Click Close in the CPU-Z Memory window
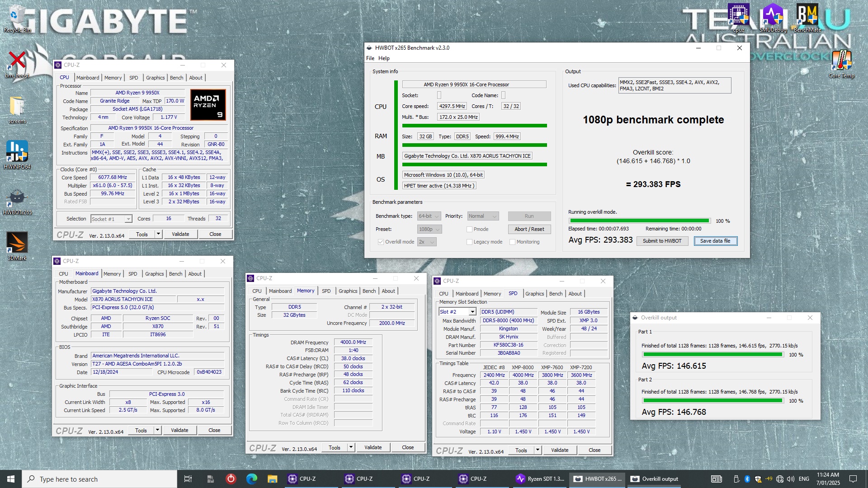Viewport: 868px width, 488px height. pyautogui.click(x=408, y=447)
